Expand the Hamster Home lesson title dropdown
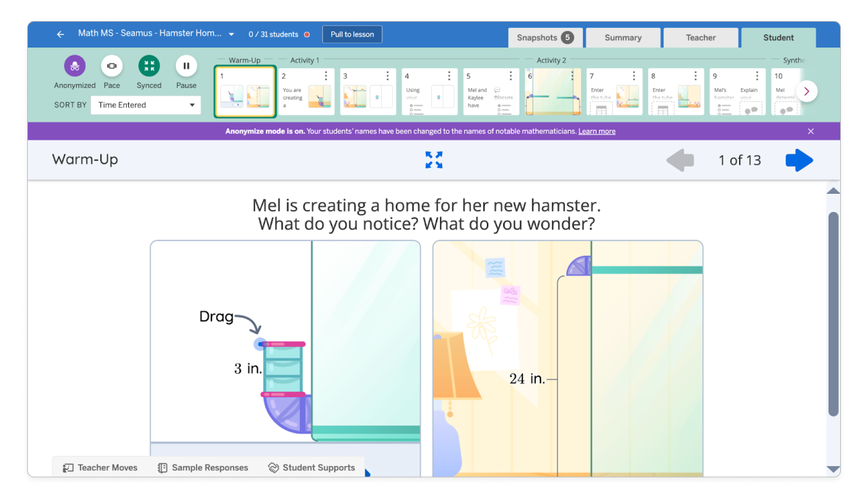This screenshot has width=868, height=498. [x=231, y=33]
